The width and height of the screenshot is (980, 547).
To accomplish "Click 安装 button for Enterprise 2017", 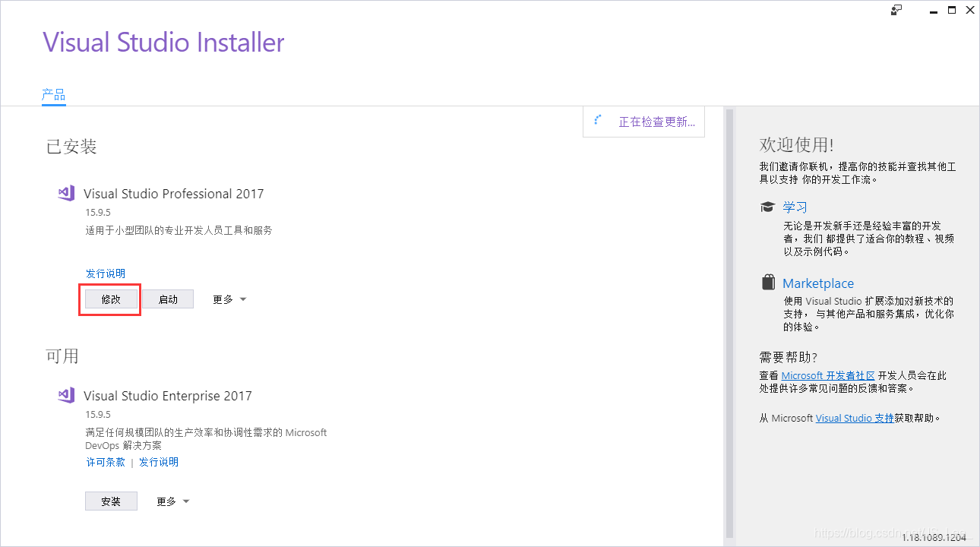I will tap(111, 501).
